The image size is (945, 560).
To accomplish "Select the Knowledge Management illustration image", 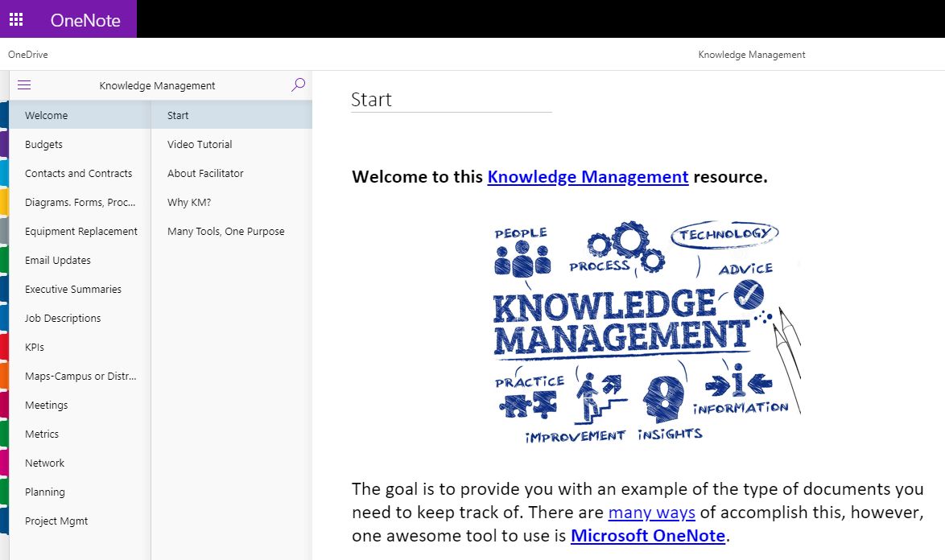I will (646, 331).
